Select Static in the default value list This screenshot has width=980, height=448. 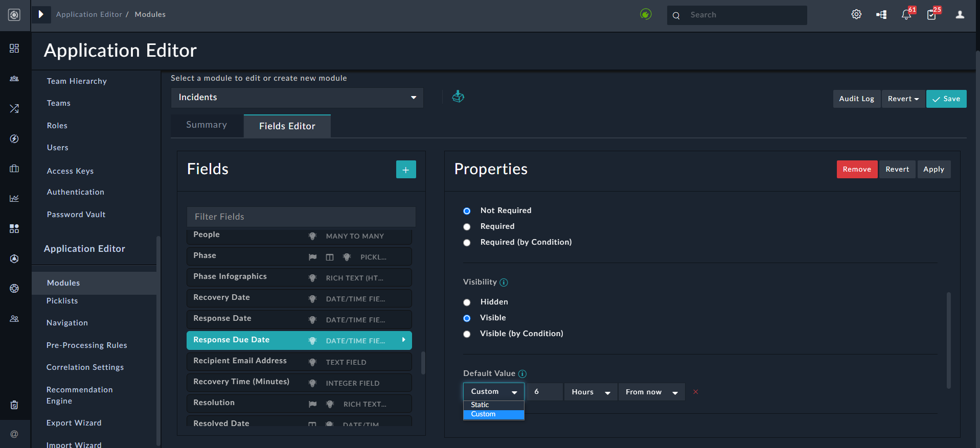(480, 405)
